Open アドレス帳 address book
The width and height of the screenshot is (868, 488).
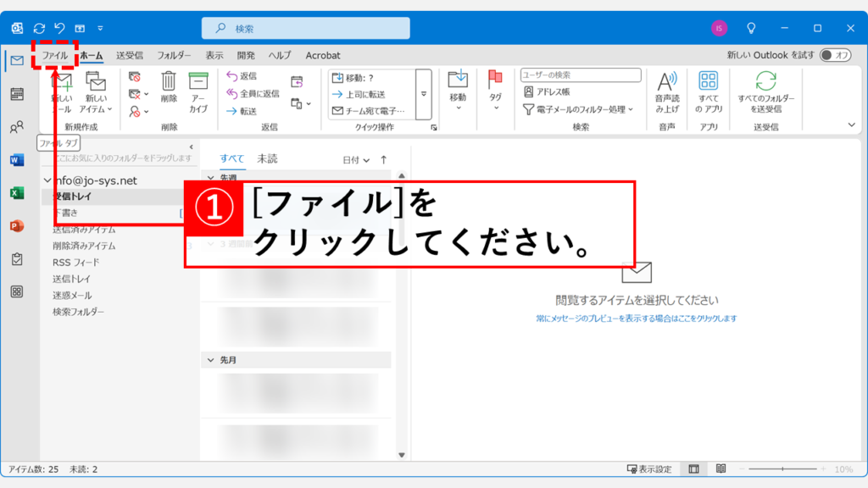pyautogui.click(x=547, y=91)
